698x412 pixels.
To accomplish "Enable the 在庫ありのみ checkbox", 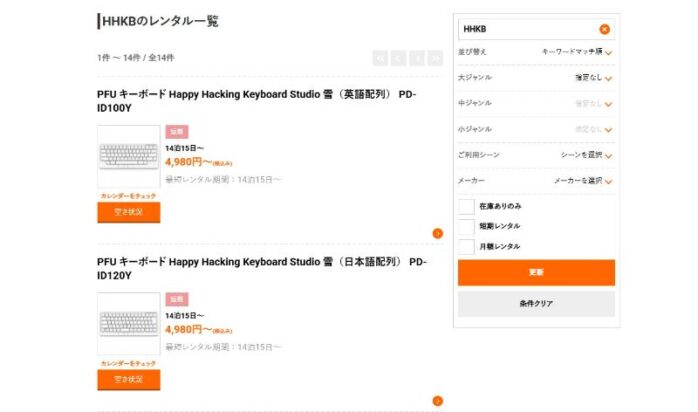I will (x=467, y=206).
